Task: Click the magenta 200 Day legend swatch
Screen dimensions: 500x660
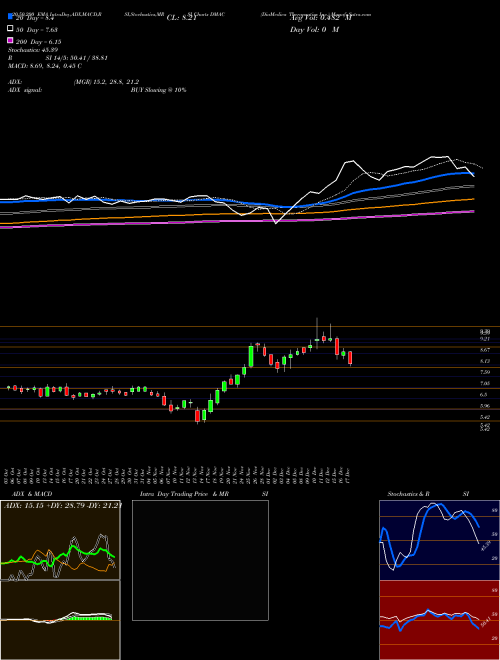Action: click(x=10, y=41)
